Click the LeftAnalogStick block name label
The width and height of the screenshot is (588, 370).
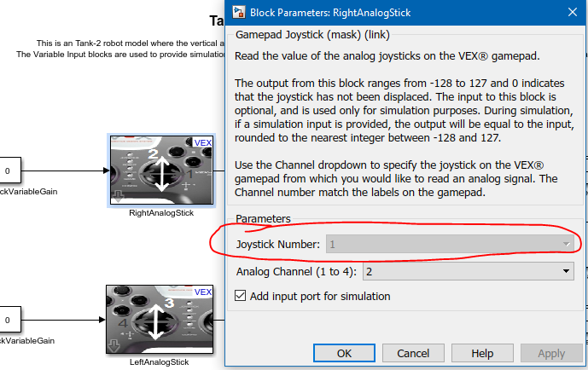[159, 362]
